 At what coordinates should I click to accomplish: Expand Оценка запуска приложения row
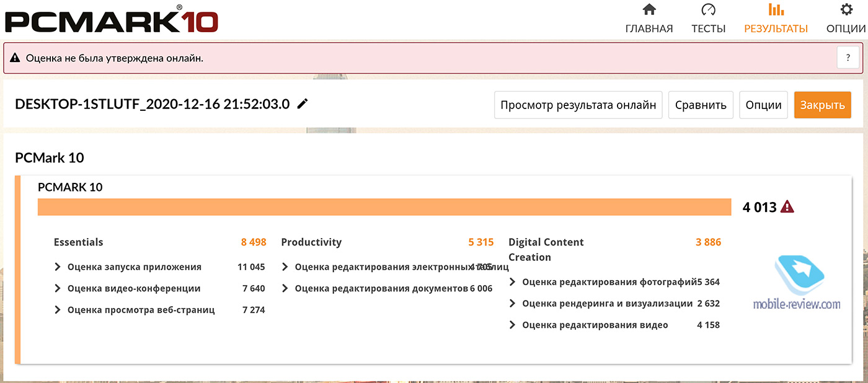57,267
